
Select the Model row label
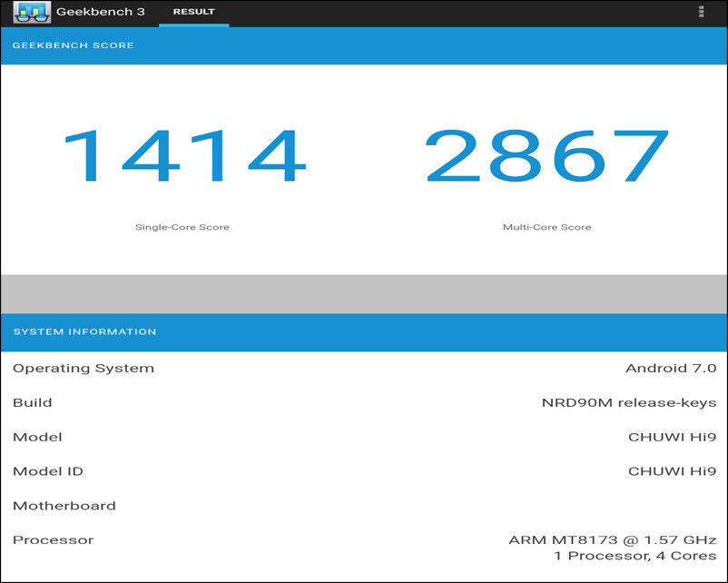[37, 437]
